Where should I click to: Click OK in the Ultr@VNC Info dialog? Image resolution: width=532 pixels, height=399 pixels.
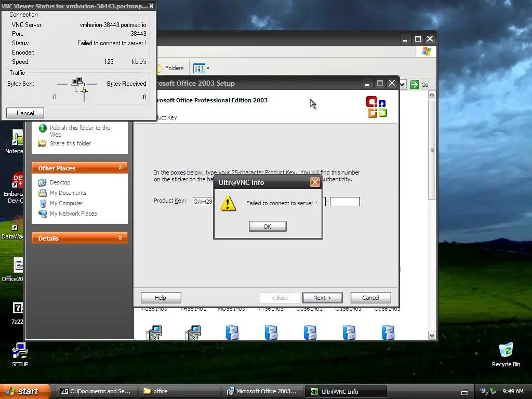pos(268,227)
